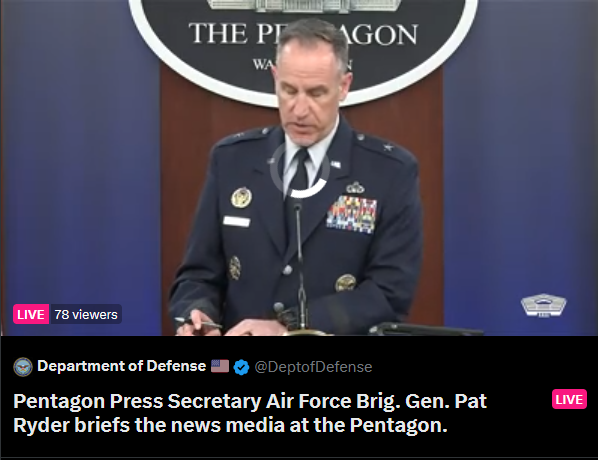Click THE PENTAGON sign text in video
This screenshot has height=460, width=598.
(303, 34)
